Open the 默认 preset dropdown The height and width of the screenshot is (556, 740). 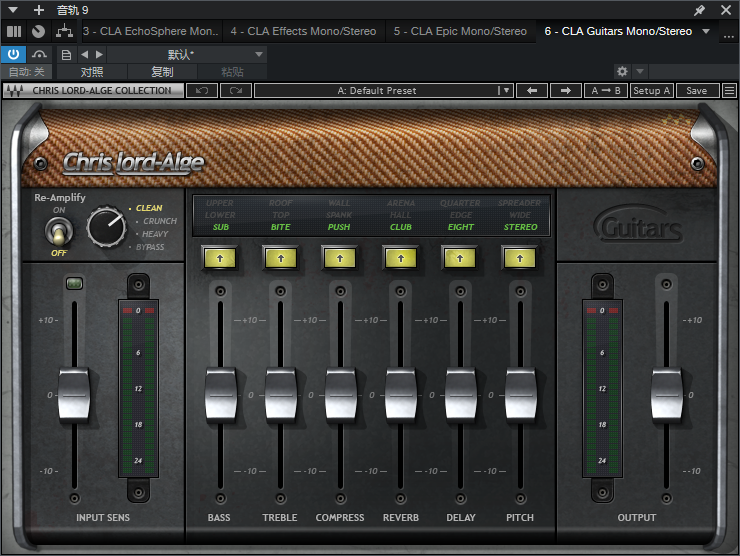(x=186, y=55)
